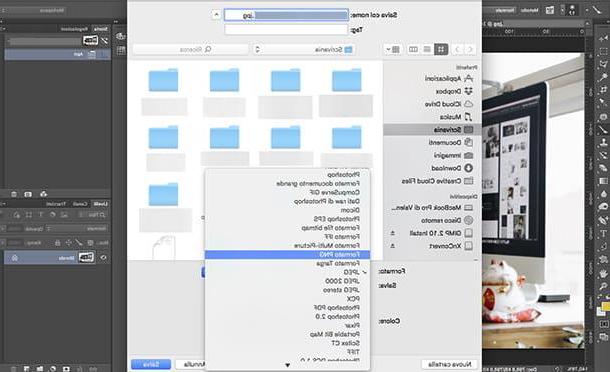The height and width of the screenshot is (372, 610).
Task: Open the item grouping dropdown in dialog toolbar
Action: pyautogui.click(x=392, y=49)
